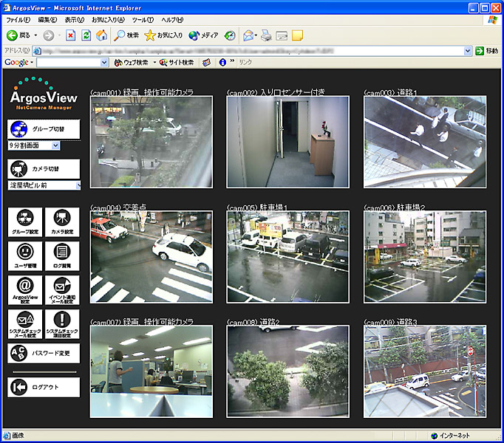Open the ファイル(F) menu
This screenshot has height=443, width=504.
coord(18,19)
